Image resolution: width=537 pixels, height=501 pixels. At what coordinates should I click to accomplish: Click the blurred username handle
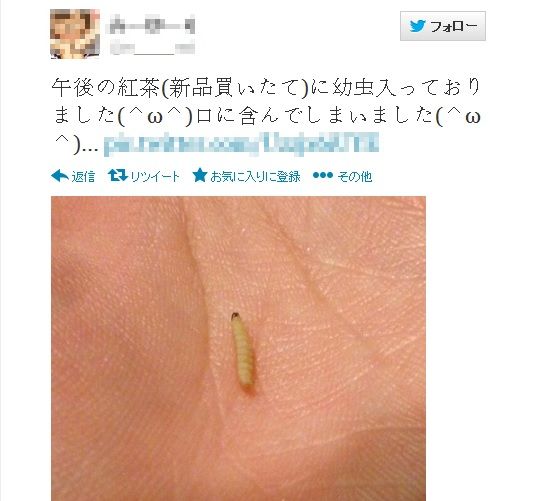tap(152, 48)
